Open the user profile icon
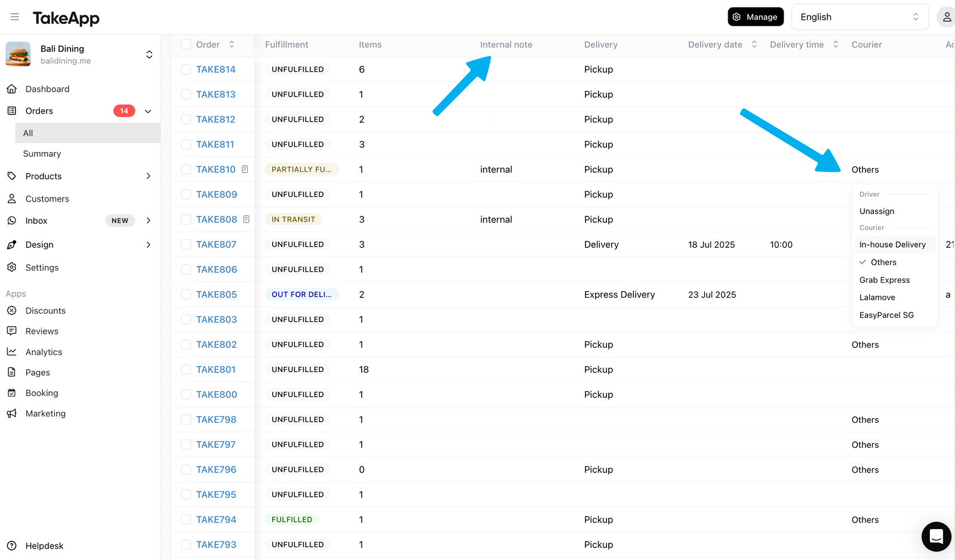Viewport: 955px width, 560px height. 947,17
